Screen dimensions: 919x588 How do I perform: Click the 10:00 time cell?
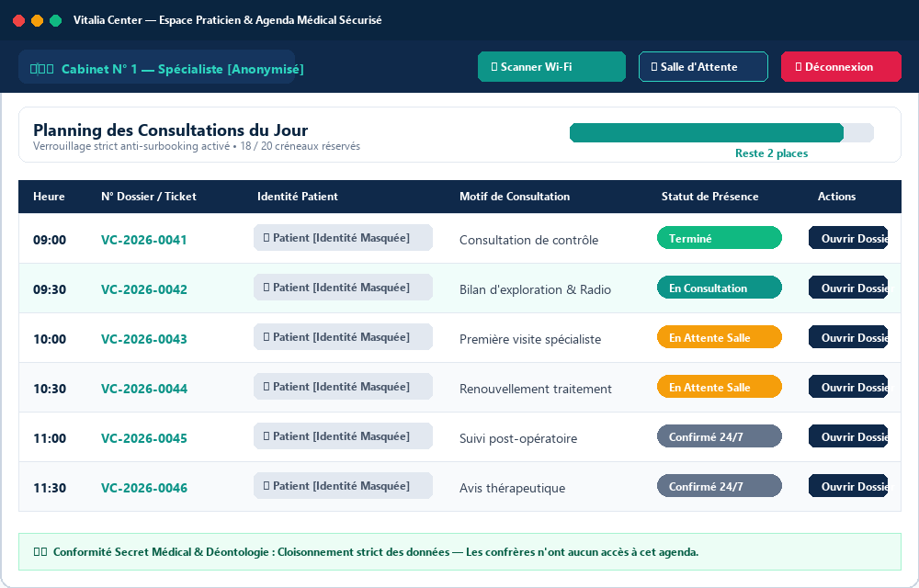click(50, 340)
